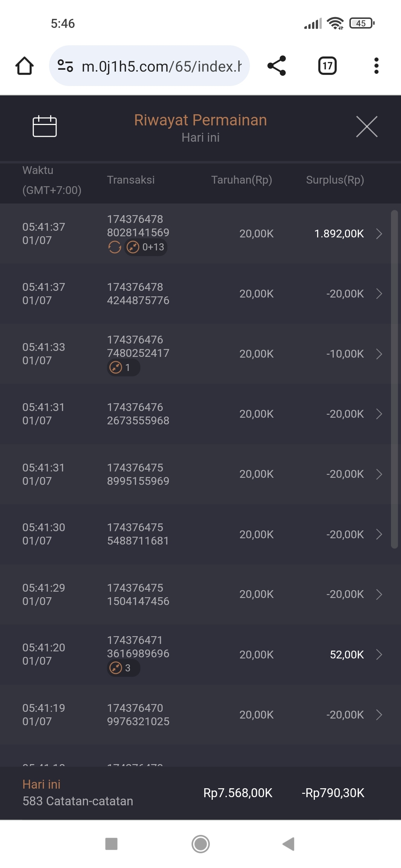
Task: Open the calendar date picker icon
Action: click(x=45, y=126)
